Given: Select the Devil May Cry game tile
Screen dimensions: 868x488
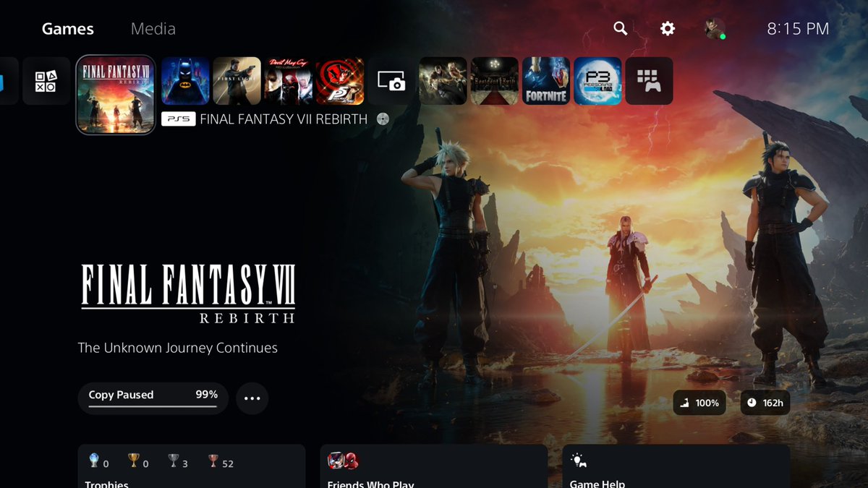Looking at the screenshot, I should 289,81.
